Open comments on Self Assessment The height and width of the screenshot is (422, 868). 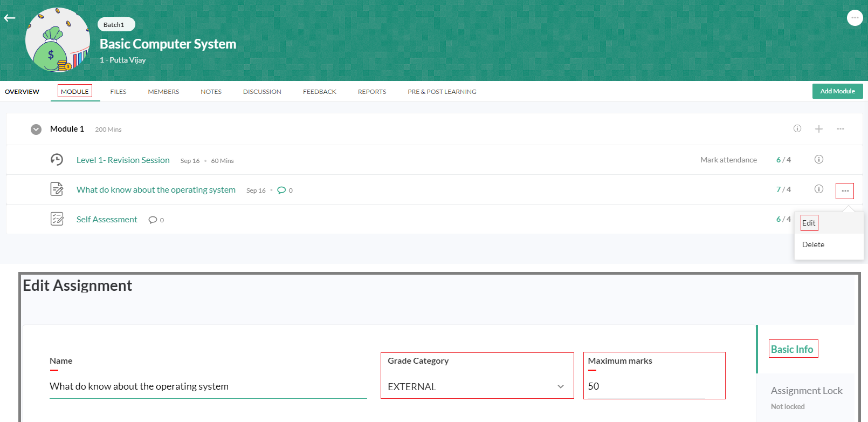click(x=156, y=220)
